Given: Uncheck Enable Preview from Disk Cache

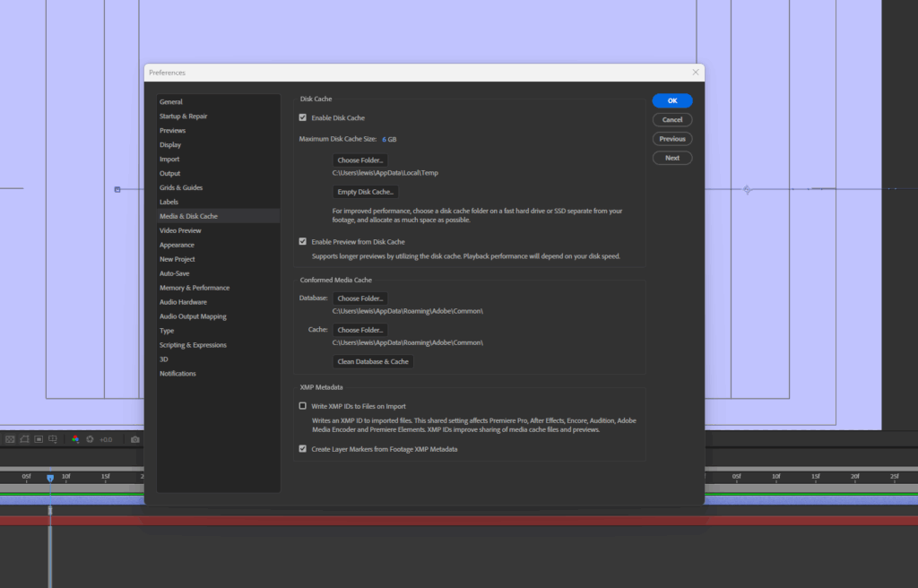Looking at the screenshot, I should click(x=303, y=241).
